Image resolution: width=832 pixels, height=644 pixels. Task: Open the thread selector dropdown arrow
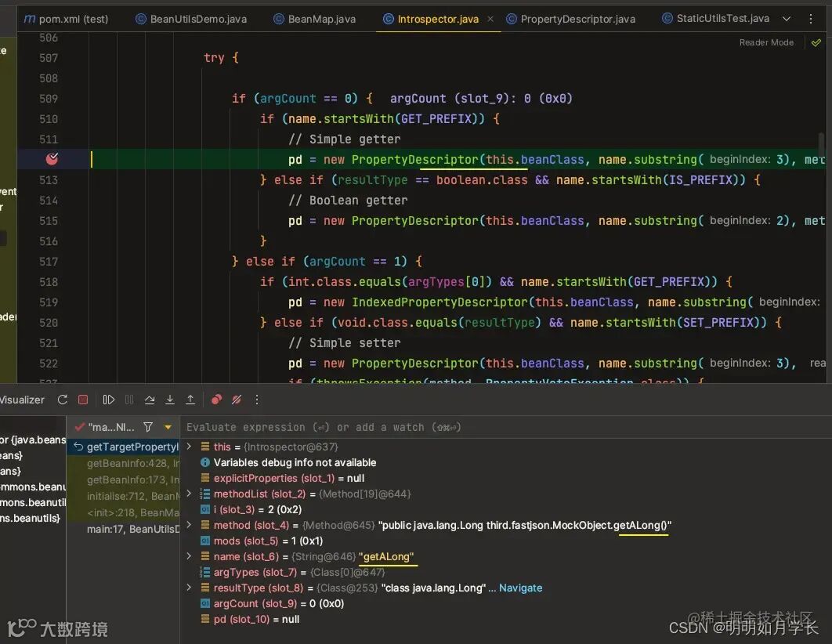[x=168, y=427]
